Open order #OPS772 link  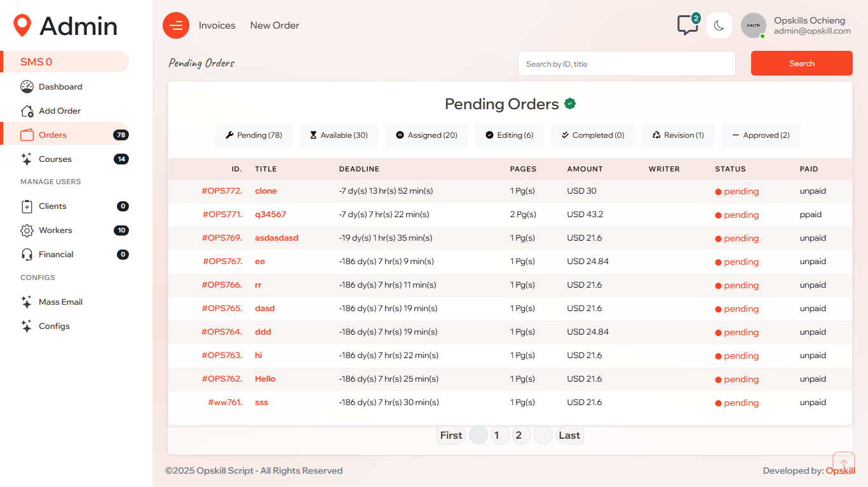tap(222, 191)
